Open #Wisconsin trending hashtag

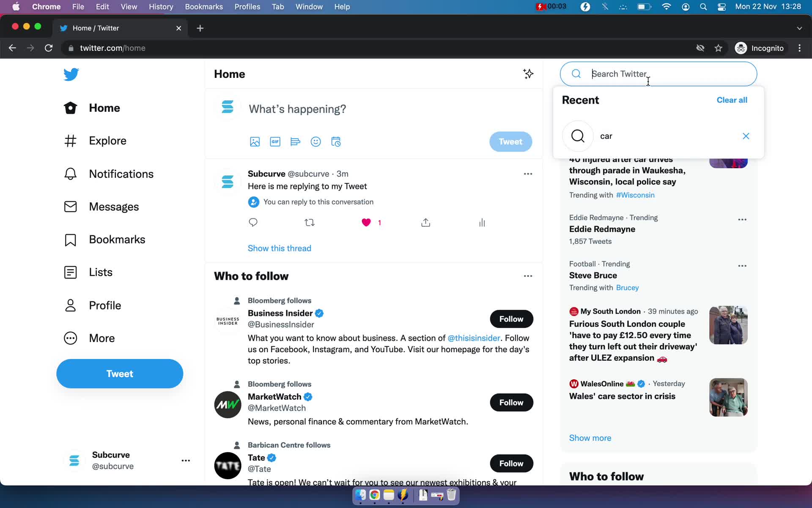pyautogui.click(x=635, y=195)
